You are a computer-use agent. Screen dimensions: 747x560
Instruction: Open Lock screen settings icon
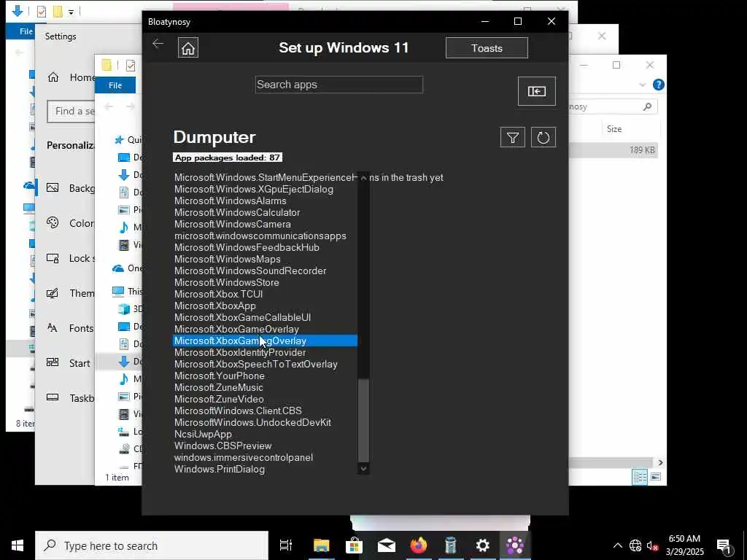tap(53, 258)
